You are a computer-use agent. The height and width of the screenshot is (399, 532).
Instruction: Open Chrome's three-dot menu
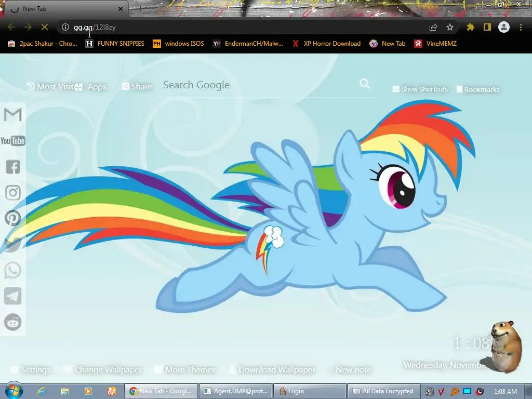coord(521,27)
